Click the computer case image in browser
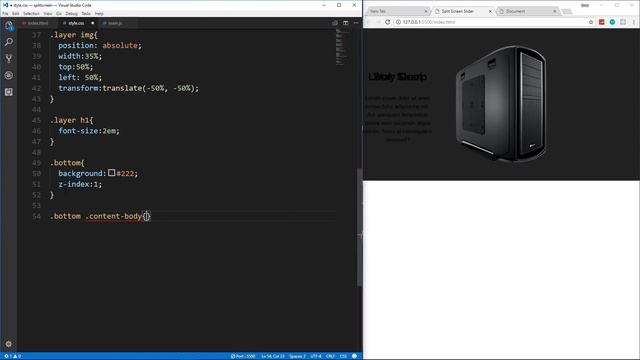 [x=501, y=104]
